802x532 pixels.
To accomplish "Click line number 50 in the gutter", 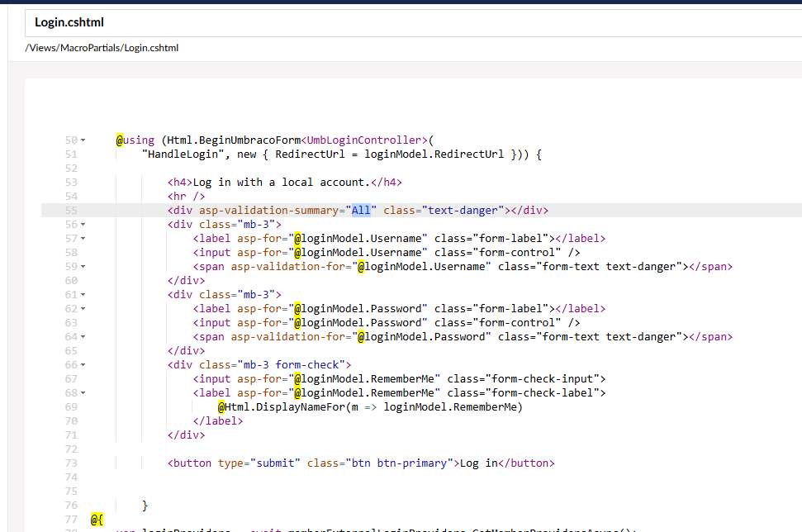I will tap(71, 140).
